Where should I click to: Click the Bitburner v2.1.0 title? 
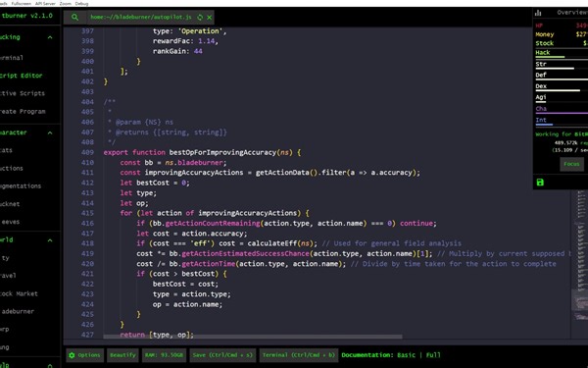(27, 16)
